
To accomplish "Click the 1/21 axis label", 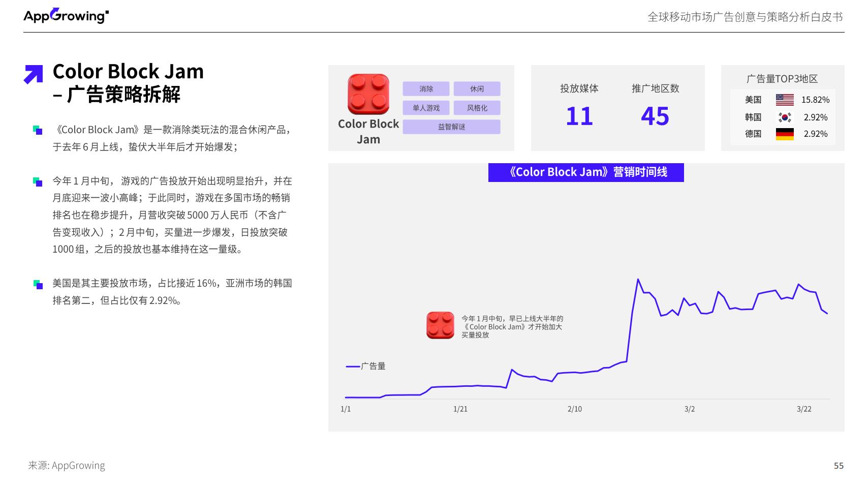I will [460, 409].
